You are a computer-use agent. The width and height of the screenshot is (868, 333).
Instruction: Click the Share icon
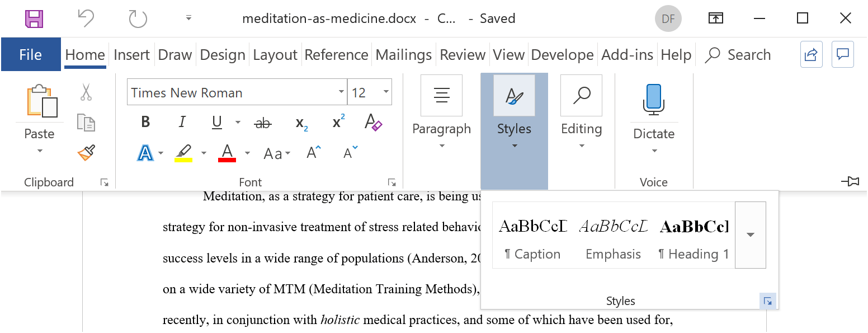[x=811, y=54]
